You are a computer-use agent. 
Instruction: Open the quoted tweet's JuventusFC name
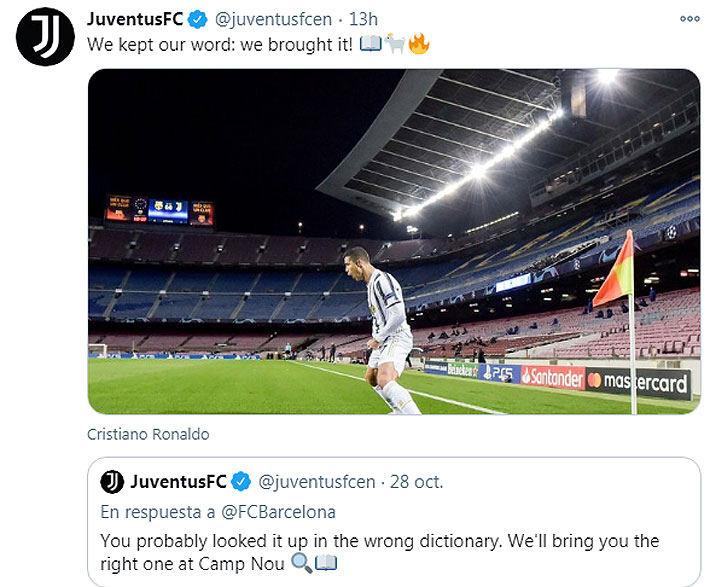tap(178, 483)
